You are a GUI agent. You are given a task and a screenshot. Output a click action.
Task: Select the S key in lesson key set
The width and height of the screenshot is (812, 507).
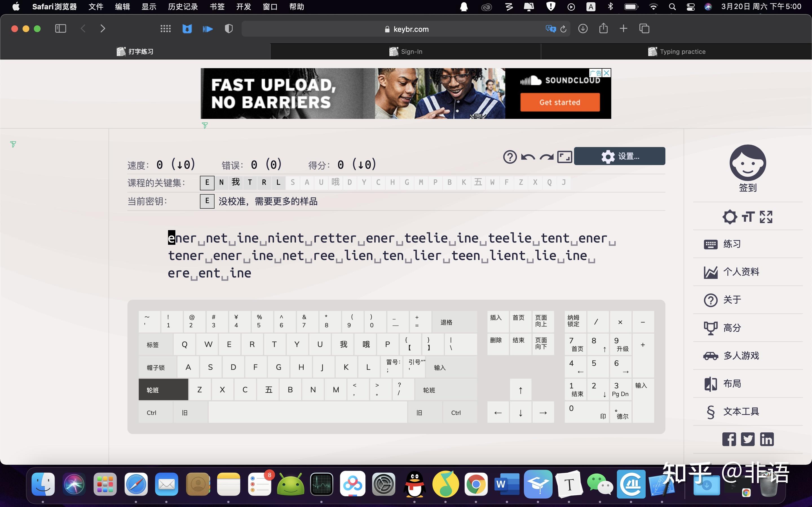click(x=293, y=183)
